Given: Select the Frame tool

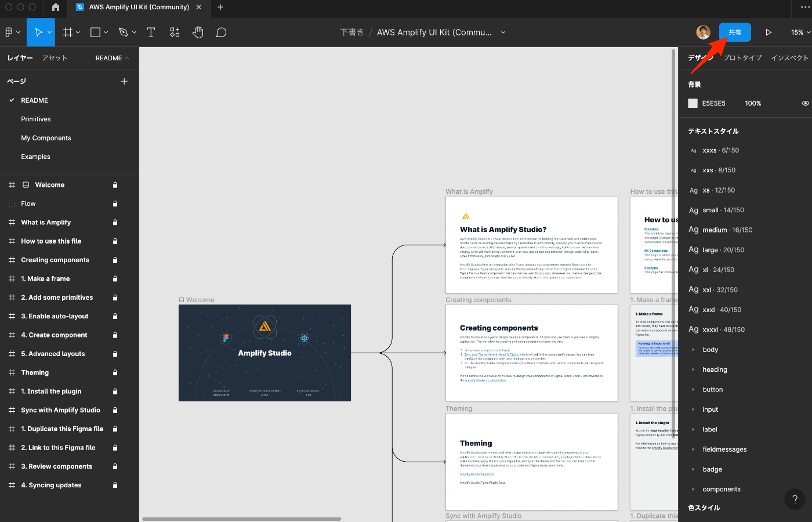Looking at the screenshot, I should [x=68, y=32].
